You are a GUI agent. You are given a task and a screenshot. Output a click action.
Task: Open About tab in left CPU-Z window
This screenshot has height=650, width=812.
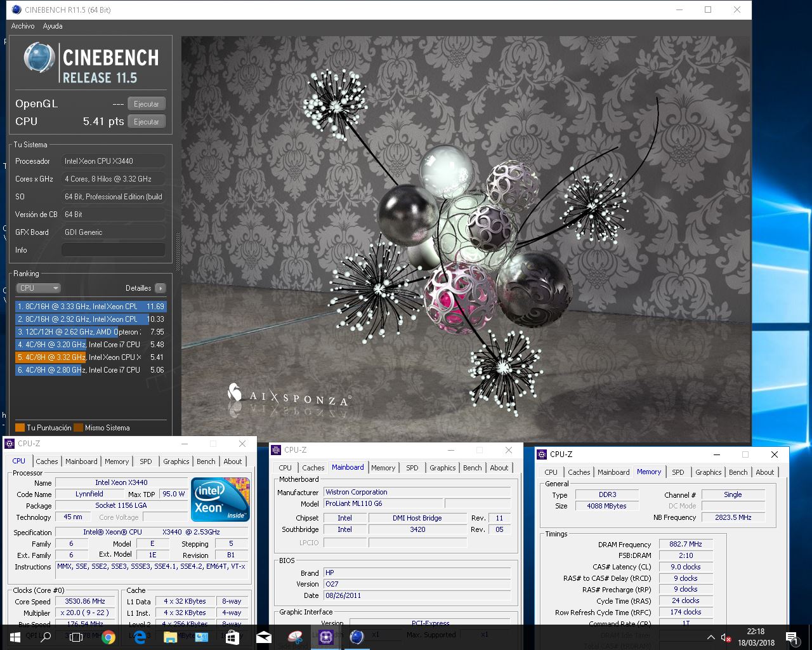click(233, 461)
